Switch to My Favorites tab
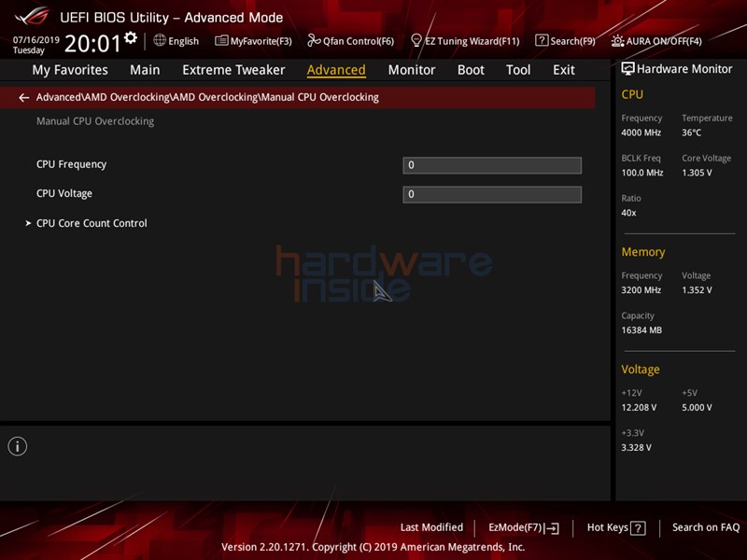The height and width of the screenshot is (560, 747). coord(70,70)
